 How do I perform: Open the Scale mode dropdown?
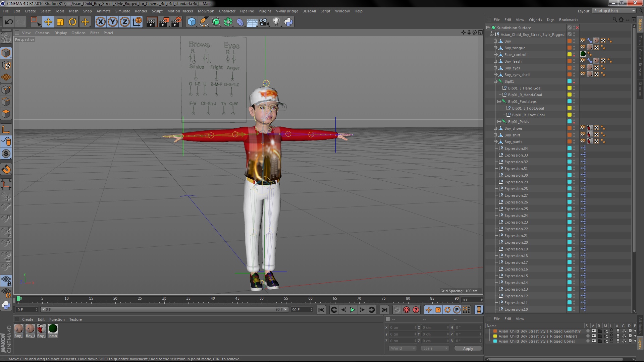(x=435, y=348)
